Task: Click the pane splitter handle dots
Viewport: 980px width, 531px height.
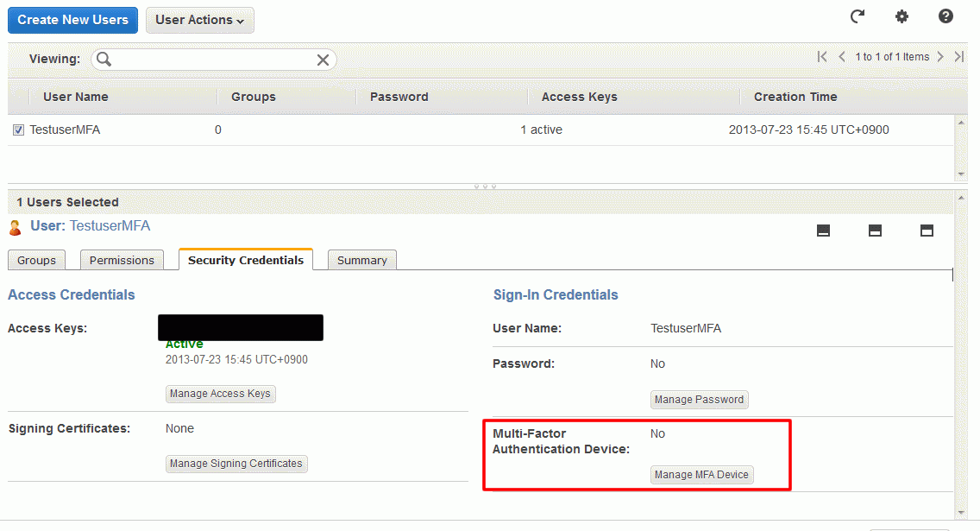Action: (x=485, y=186)
